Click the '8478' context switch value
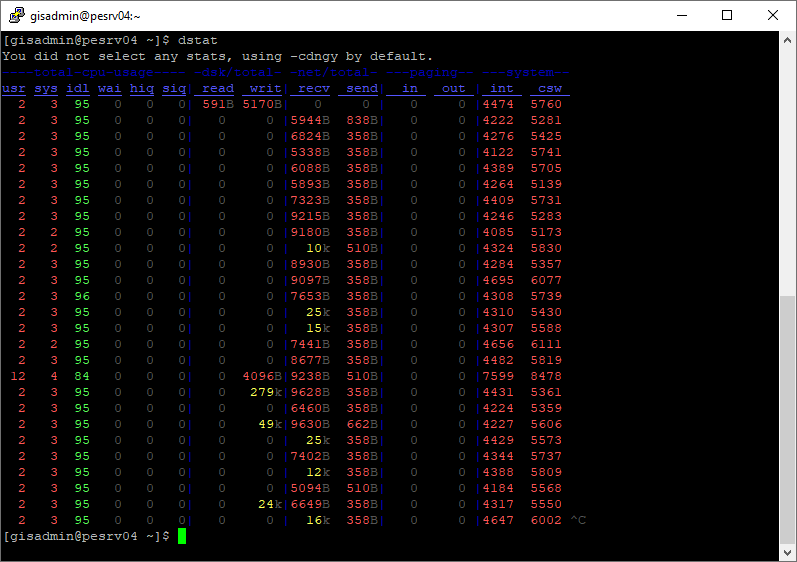The width and height of the screenshot is (797, 562). [546, 376]
